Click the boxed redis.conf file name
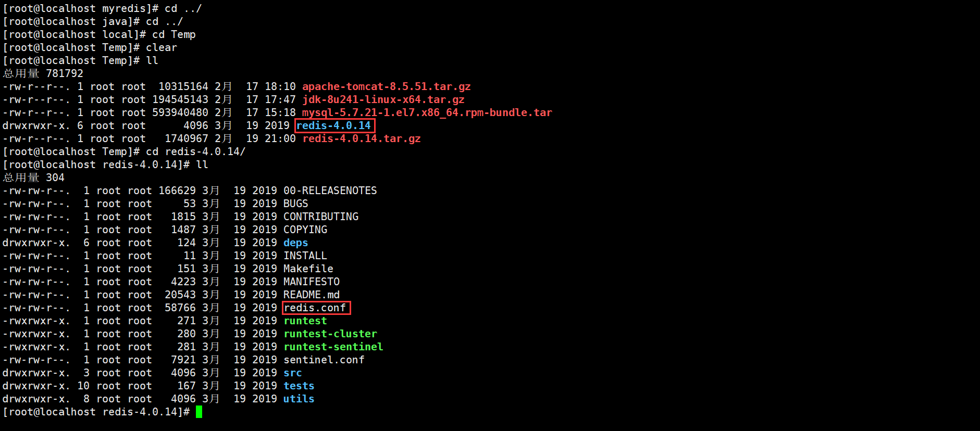Screen dimensions: 980x431 pos(315,308)
